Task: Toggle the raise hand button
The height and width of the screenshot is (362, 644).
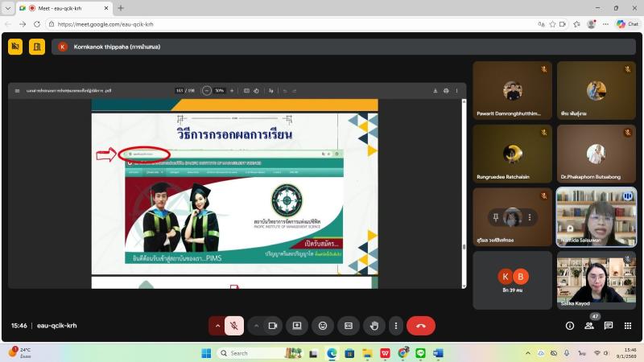Action: pos(374,326)
